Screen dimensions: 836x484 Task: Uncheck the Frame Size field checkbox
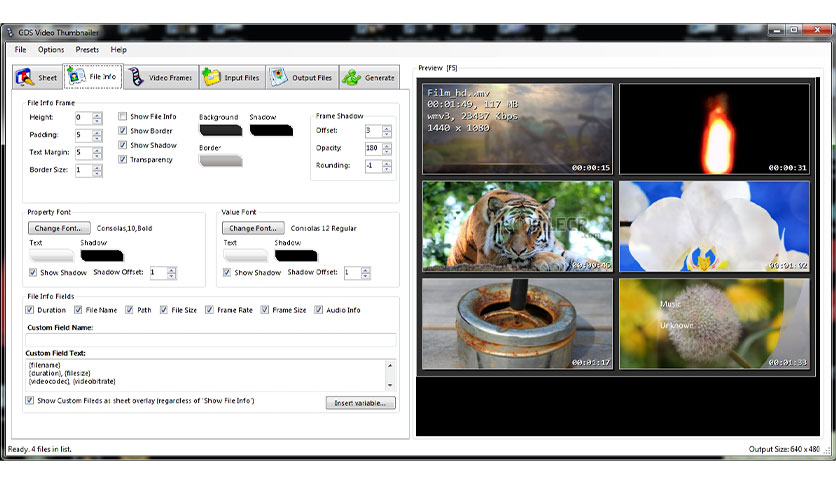pyautogui.click(x=265, y=310)
